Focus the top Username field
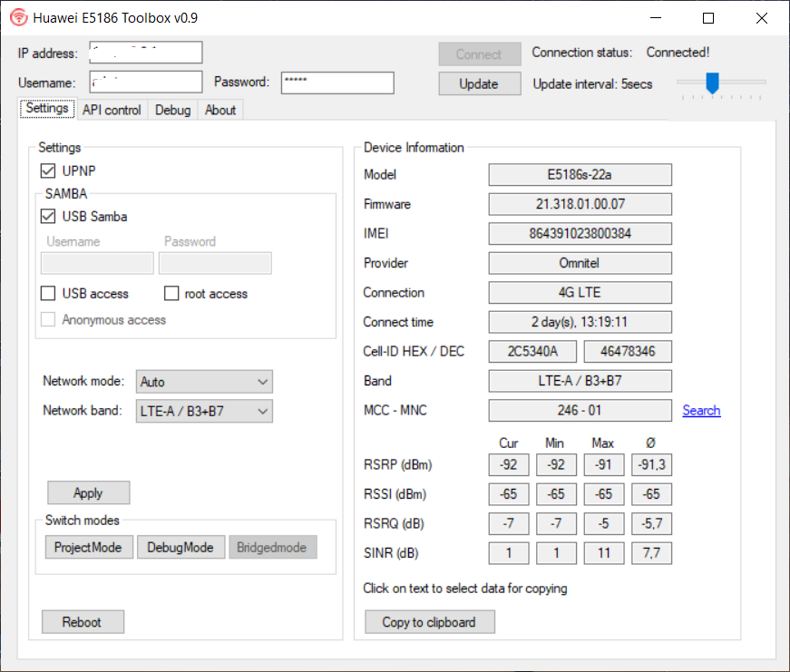This screenshot has width=790, height=672. [146, 83]
